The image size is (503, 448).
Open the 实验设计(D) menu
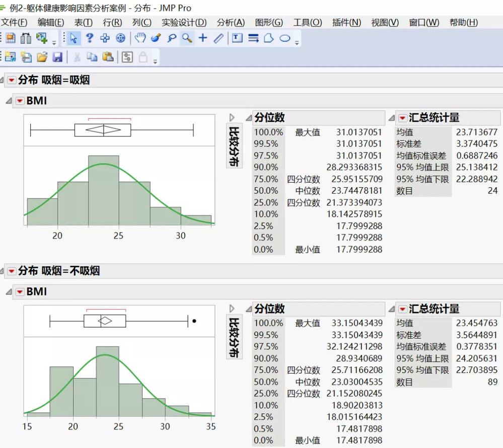click(x=184, y=23)
